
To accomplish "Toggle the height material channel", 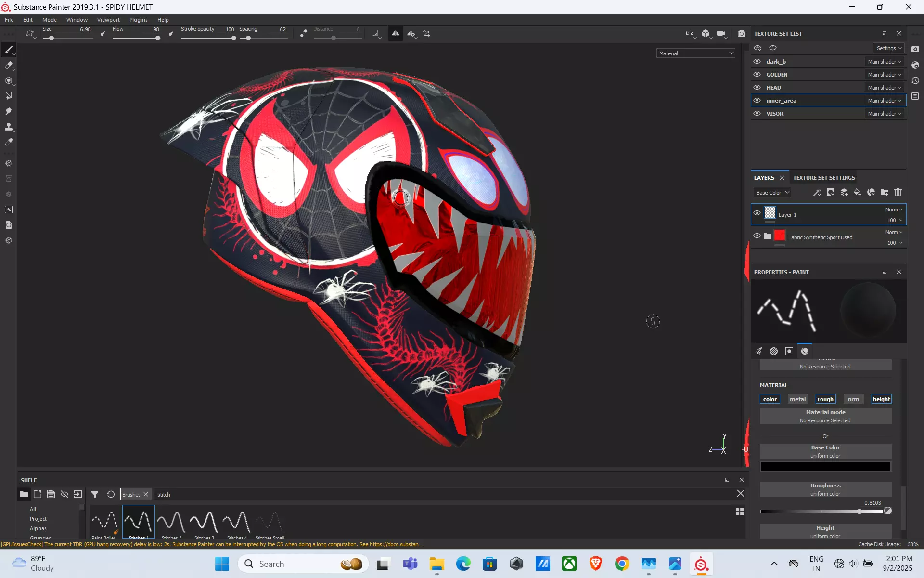I will pyautogui.click(x=881, y=399).
